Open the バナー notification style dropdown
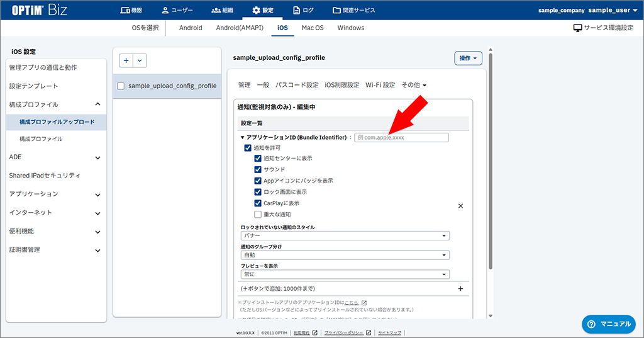 (345, 235)
